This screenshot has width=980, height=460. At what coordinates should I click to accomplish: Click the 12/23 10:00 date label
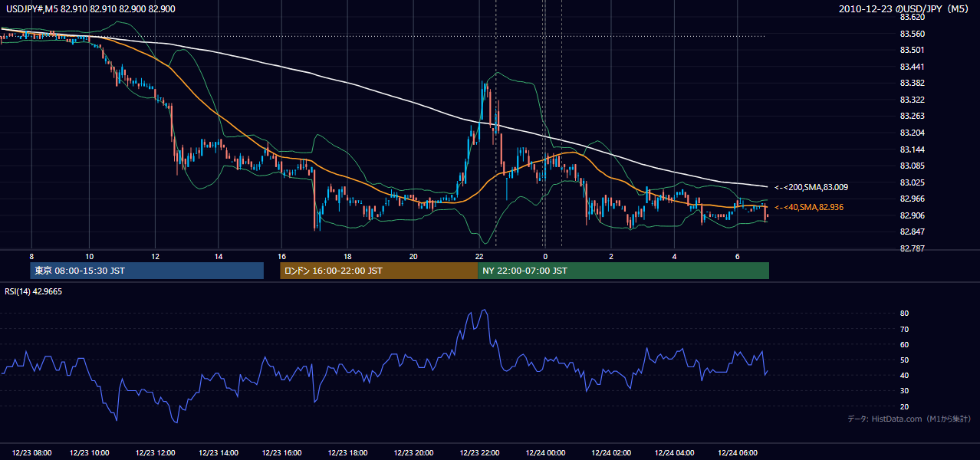click(89, 452)
